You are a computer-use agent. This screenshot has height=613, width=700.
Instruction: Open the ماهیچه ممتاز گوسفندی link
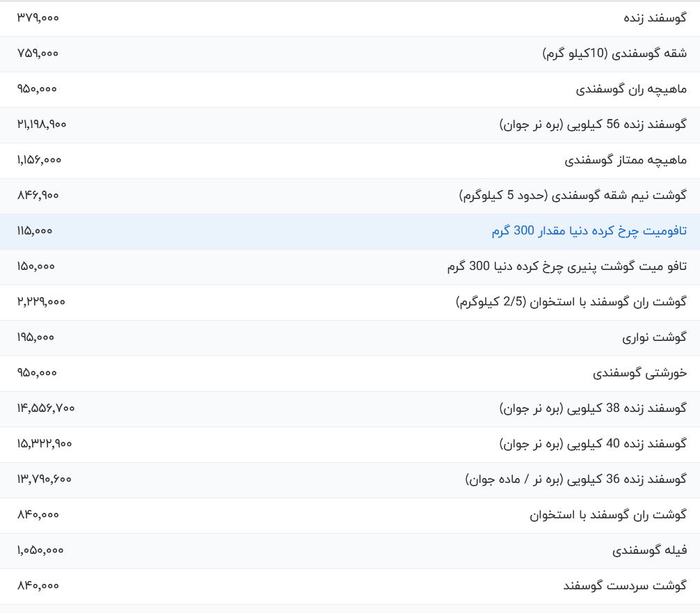[626, 160]
